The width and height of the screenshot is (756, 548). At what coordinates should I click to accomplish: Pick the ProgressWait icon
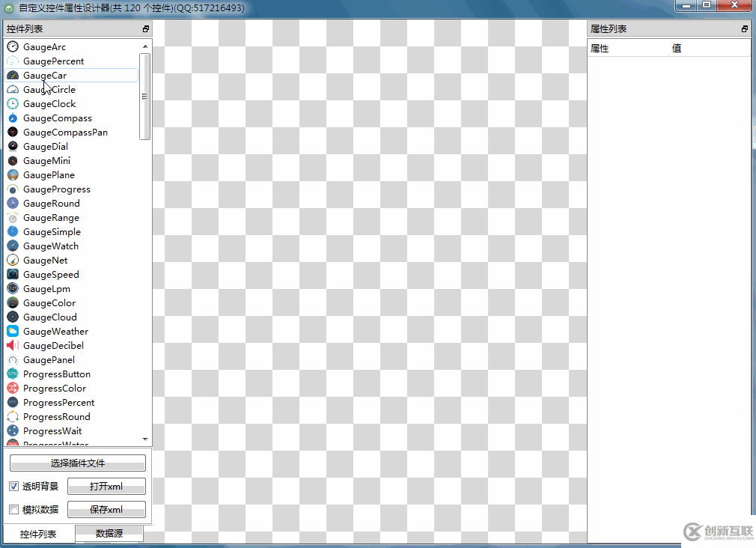point(13,431)
